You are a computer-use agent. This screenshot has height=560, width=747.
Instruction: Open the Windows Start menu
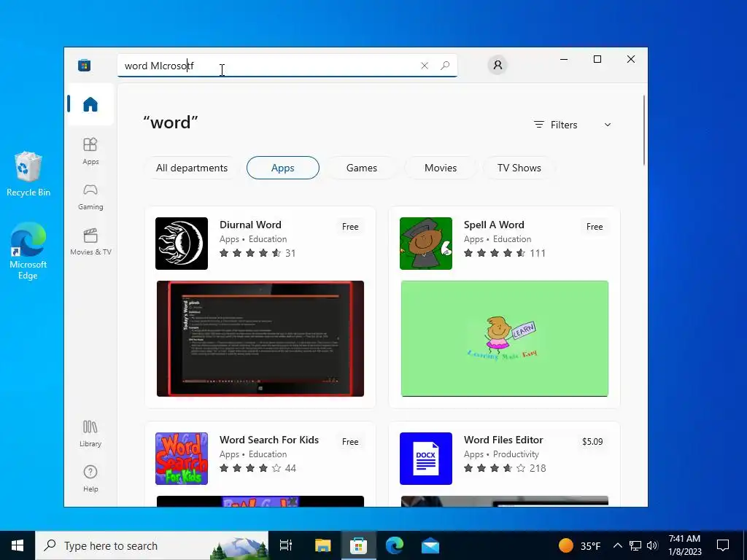[x=18, y=545]
